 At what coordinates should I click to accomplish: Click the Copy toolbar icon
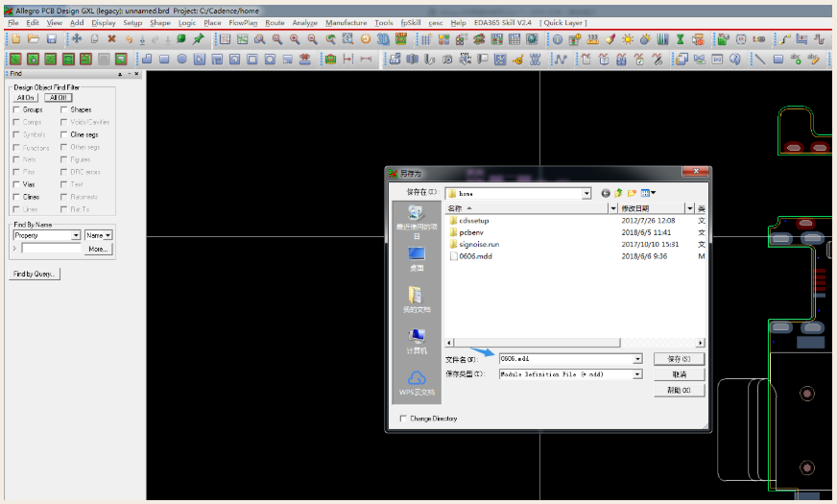point(94,39)
